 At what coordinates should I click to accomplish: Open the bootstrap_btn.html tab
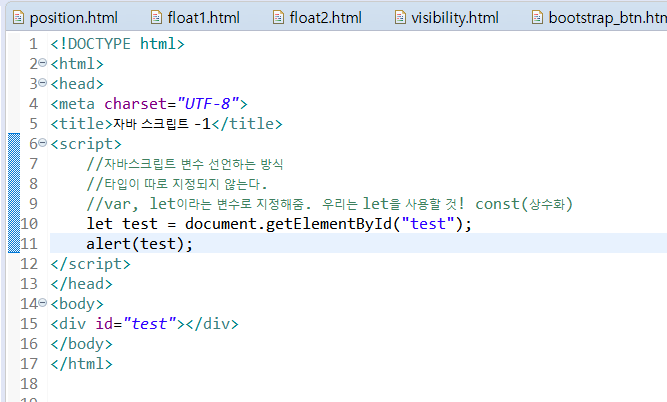599,18
